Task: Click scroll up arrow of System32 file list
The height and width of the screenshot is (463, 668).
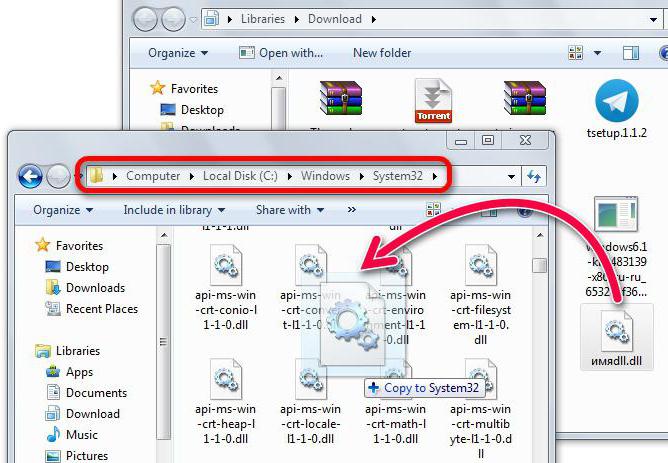Action: coord(540,235)
